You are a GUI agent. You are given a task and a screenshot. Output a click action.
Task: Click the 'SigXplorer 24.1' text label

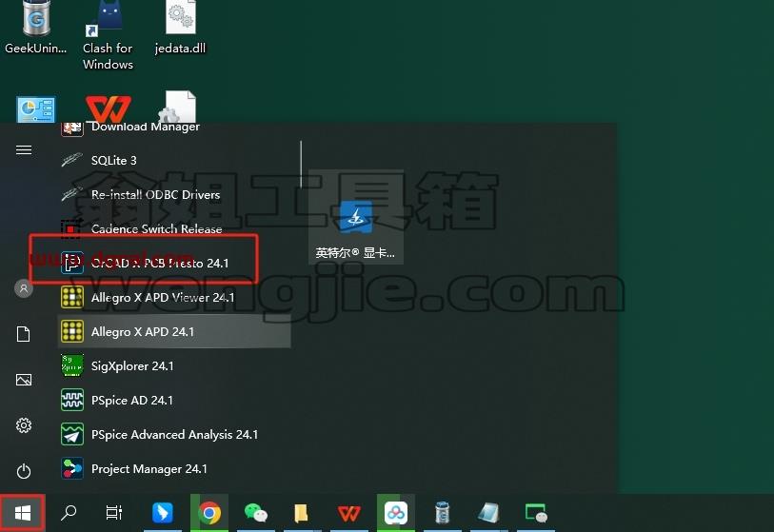point(132,366)
